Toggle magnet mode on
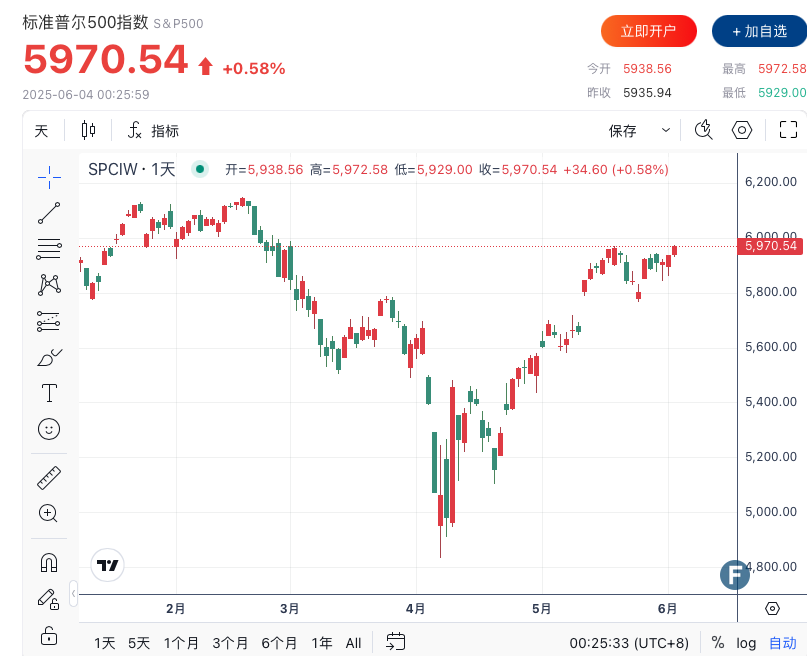Screen dimensions: 807x656 [x=49, y=562]
